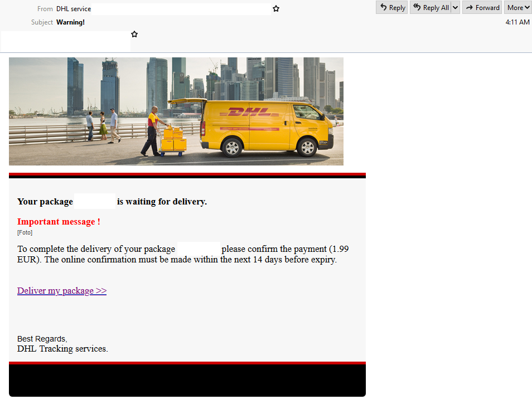
Task: Click the Reply button
Action: coord(391,7)
